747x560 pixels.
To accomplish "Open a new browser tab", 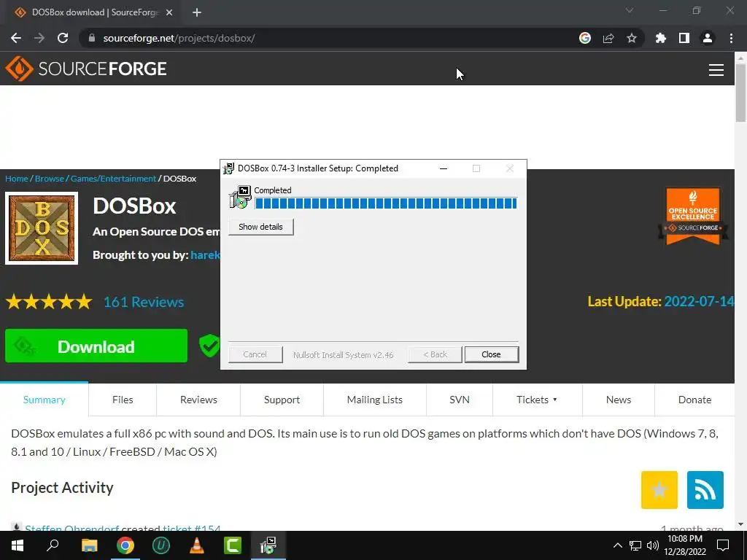I will coord(197,12).
